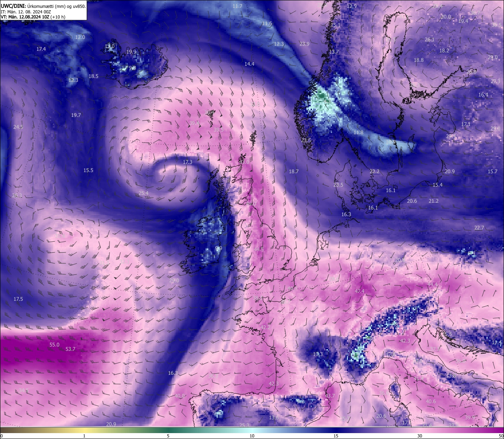Click the 19.4 value label
This screenshot has width=504, height=439.
click(463, 21)
